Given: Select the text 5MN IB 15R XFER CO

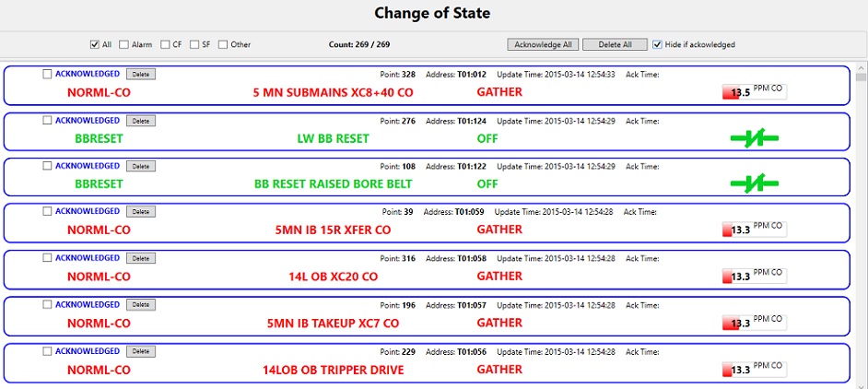Looking at the screenshot, I should coord(333,230).
